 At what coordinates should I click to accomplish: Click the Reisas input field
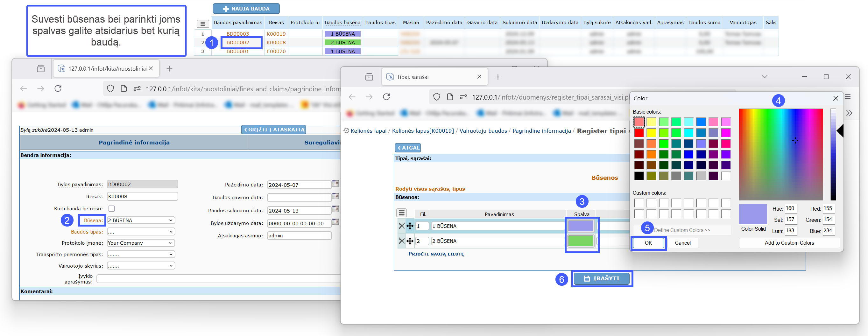142,196
